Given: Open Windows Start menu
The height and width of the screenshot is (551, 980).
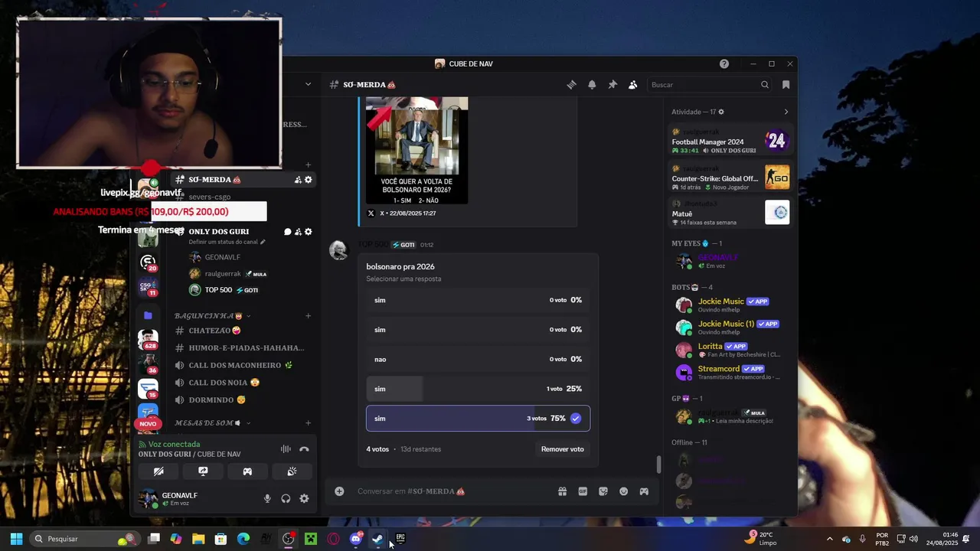Looking at the screenshot, I should coord(16,539).
